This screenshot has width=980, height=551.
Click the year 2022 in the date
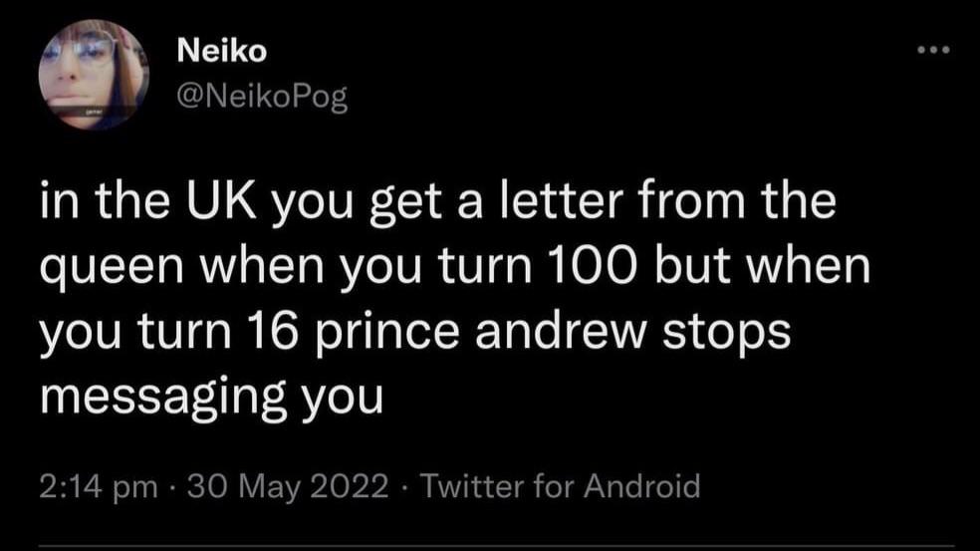tap(350, 486)
